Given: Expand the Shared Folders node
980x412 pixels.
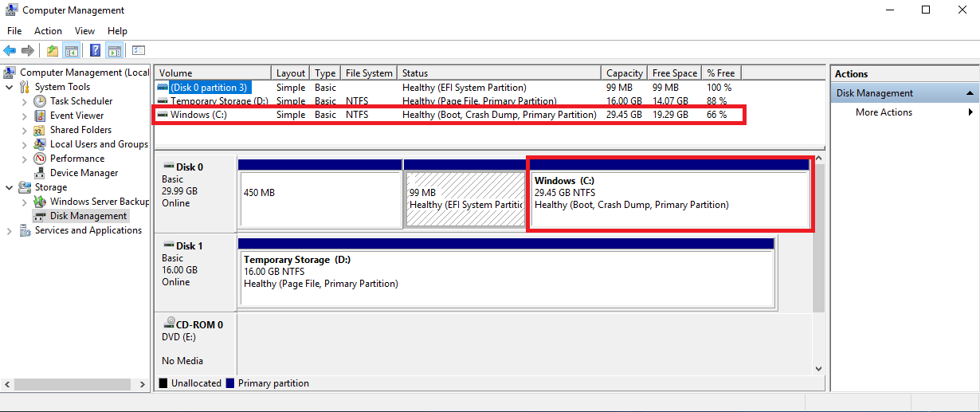Looking at the screenshot, I should 24,130.
